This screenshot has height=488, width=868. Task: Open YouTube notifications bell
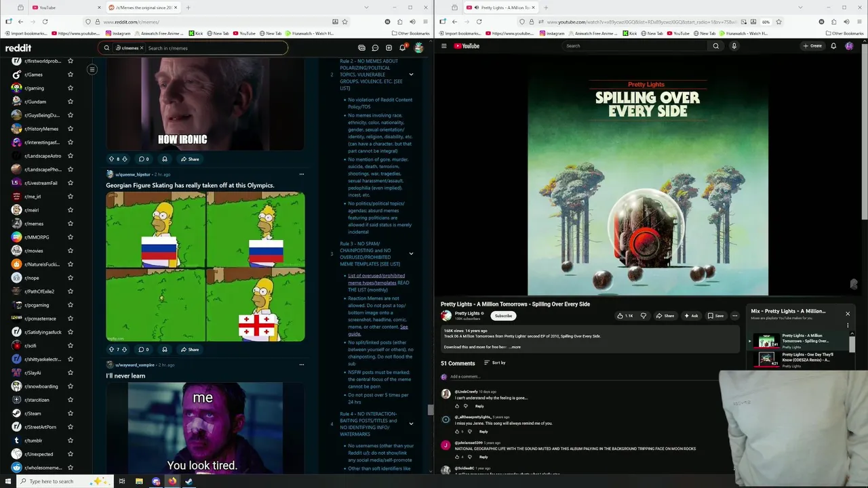coord(833,46)
